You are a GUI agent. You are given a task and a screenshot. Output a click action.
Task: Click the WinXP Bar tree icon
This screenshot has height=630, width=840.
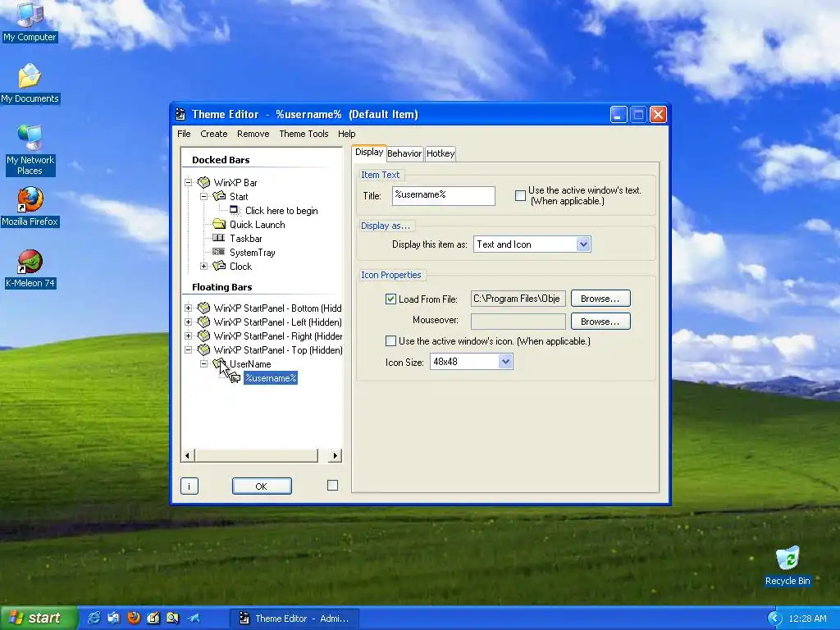click(203, 183)
